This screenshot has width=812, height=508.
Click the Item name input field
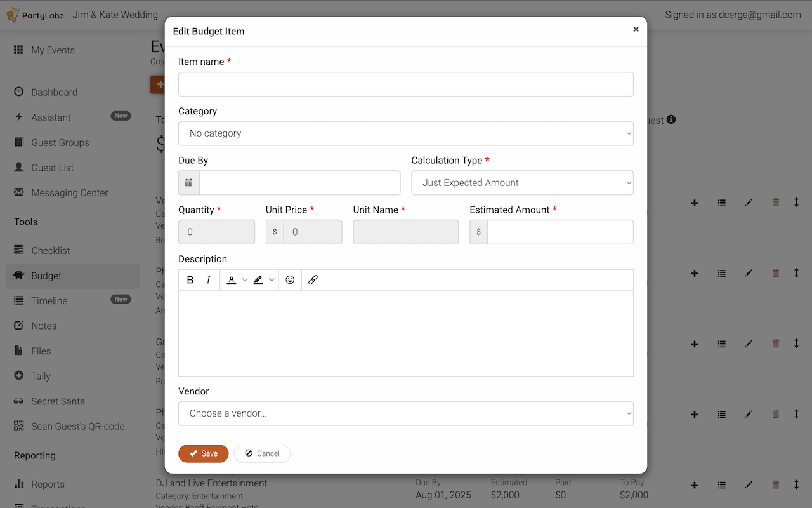coord(405,84)
